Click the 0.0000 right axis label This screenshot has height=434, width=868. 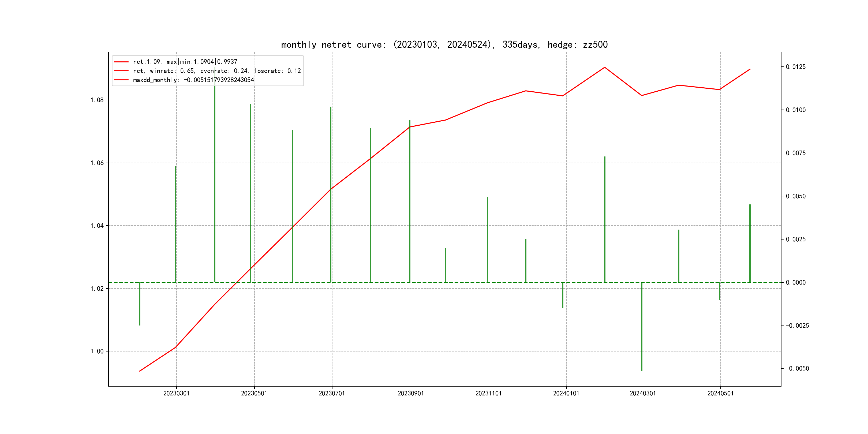796,283
